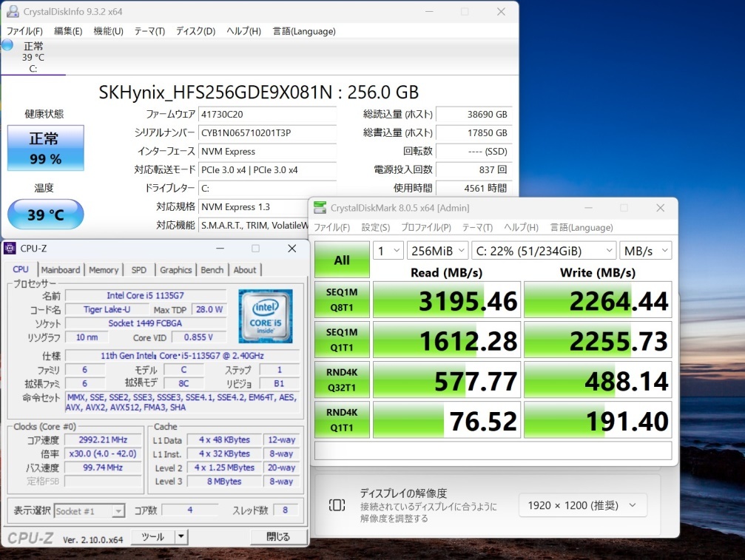Viewport: 745px width, 560px height.
Task: Expand the 1920 × 1200 resolution dropdown
Action: pos(582,505)
